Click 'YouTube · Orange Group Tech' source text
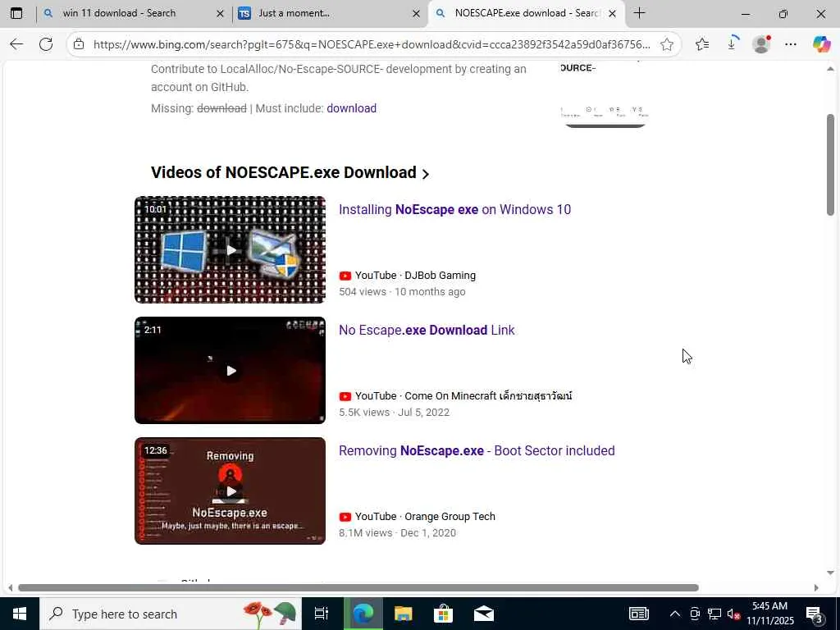Screen dimensions: 840x630 (x=425, y=517)
